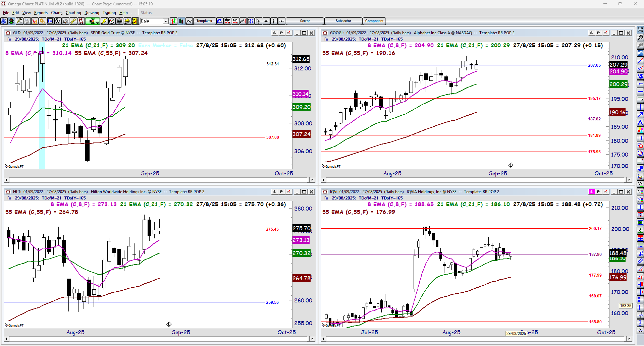Toggle the P button on the IQV chart

click(598, 192)
